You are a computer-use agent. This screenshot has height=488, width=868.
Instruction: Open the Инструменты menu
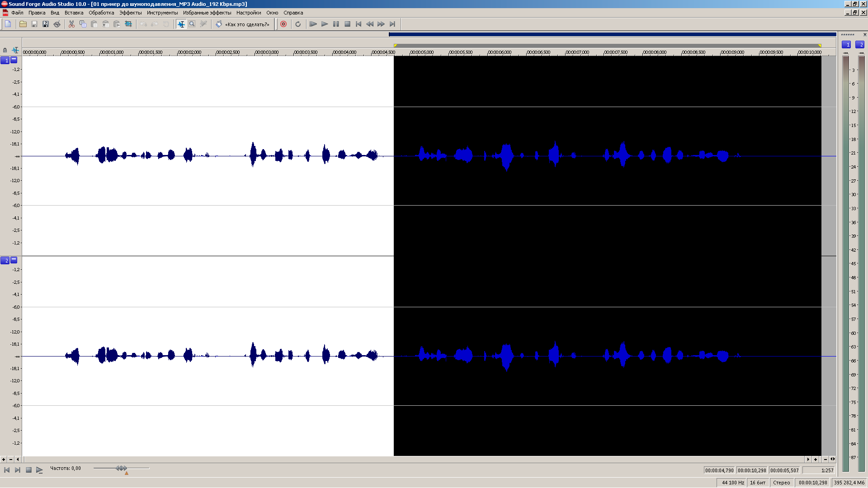(x=162, y=13)
